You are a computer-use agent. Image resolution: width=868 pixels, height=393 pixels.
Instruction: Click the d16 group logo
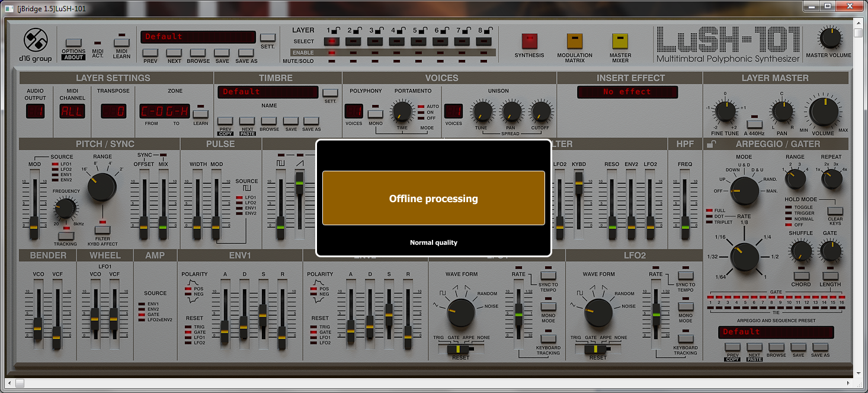pos(35,44)
